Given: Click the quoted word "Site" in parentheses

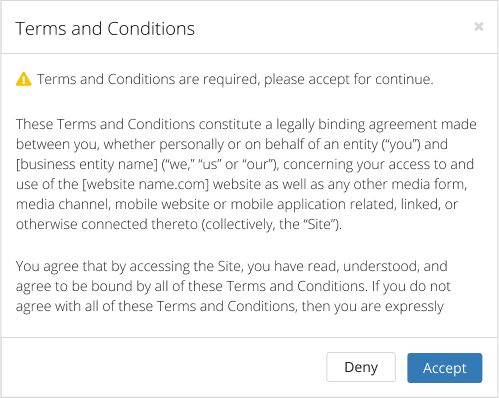Looking at the screenshot, I should tap(320, 224).
